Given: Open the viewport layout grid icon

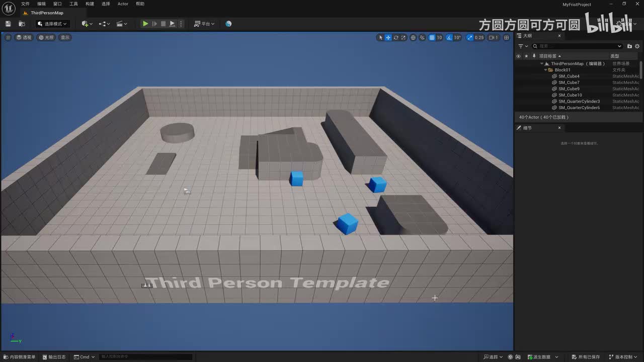Looking at the screenshot, I should coord(506,37).
